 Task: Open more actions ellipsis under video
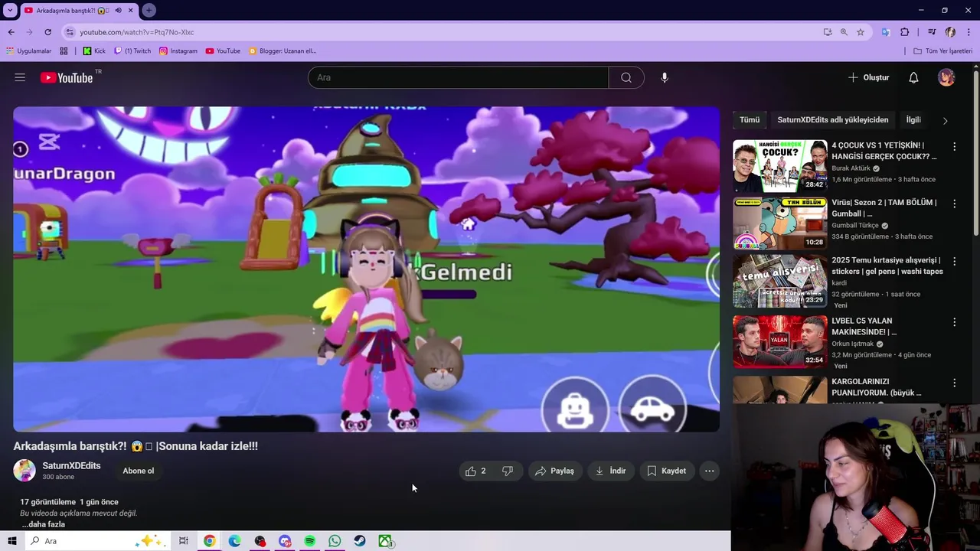pyautogui.click(x=710, y=471)
